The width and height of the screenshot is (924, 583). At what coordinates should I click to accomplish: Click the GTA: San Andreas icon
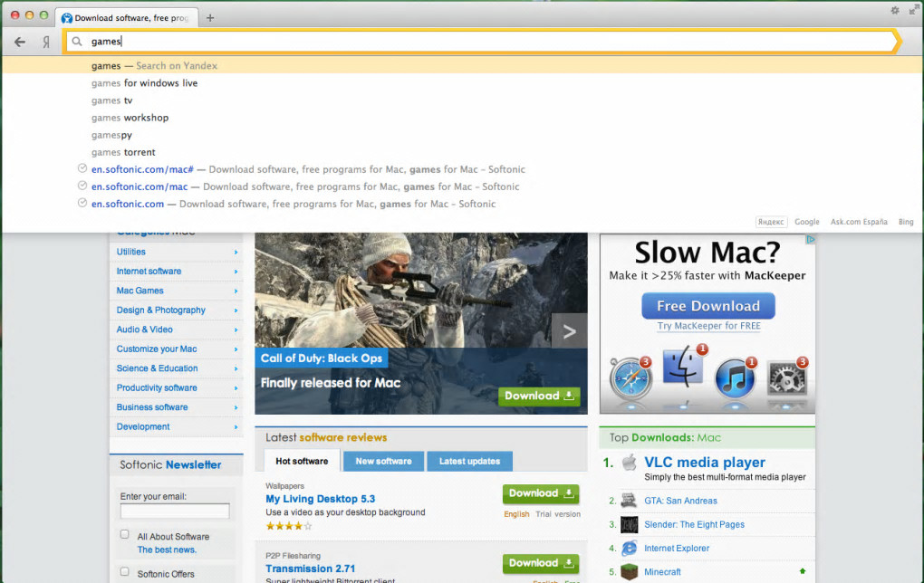(x=629, y=501)
